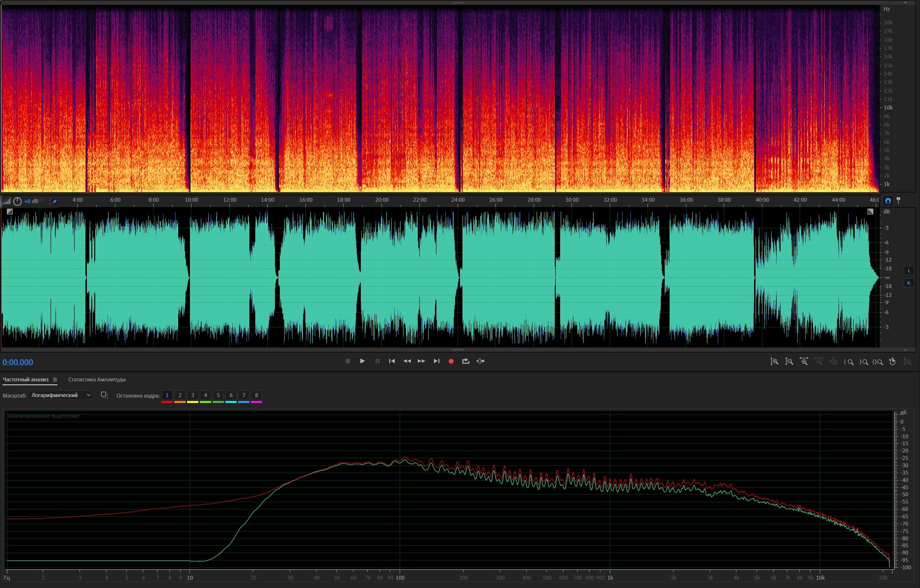Jump to the previous marker with transport icon
The width and height of the screenshot is (920, 588).
392,361
